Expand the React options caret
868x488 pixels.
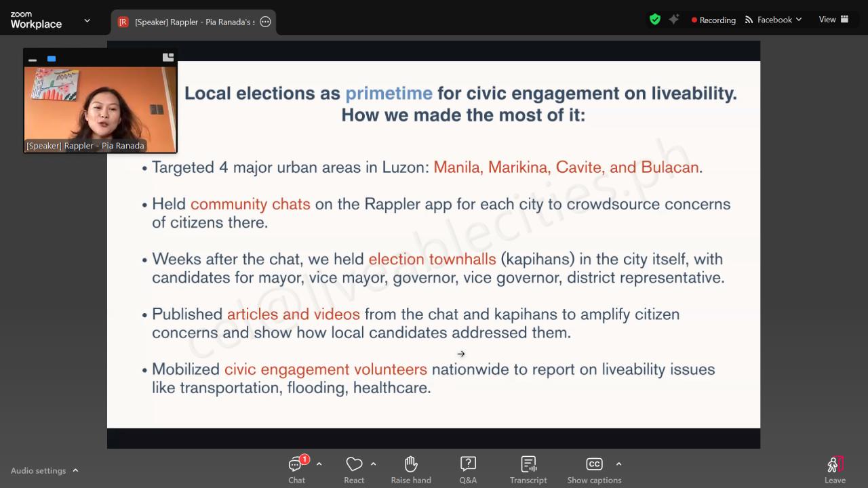coord(373,464)
